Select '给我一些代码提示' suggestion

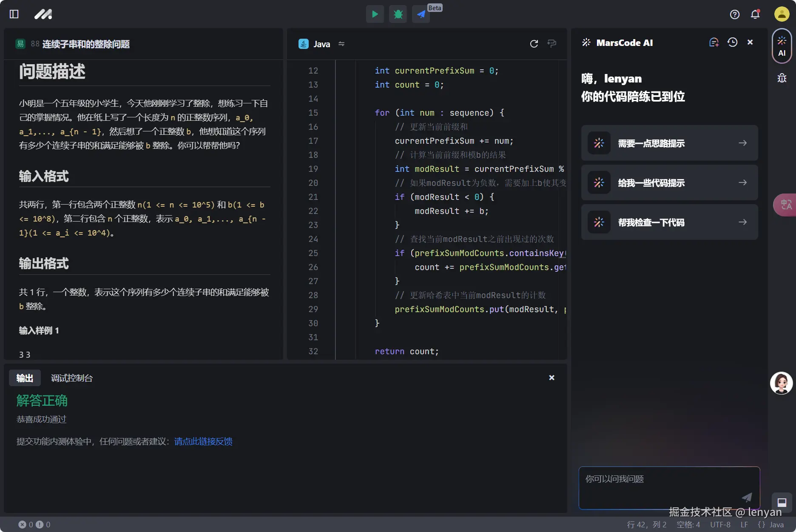(669, 182)
